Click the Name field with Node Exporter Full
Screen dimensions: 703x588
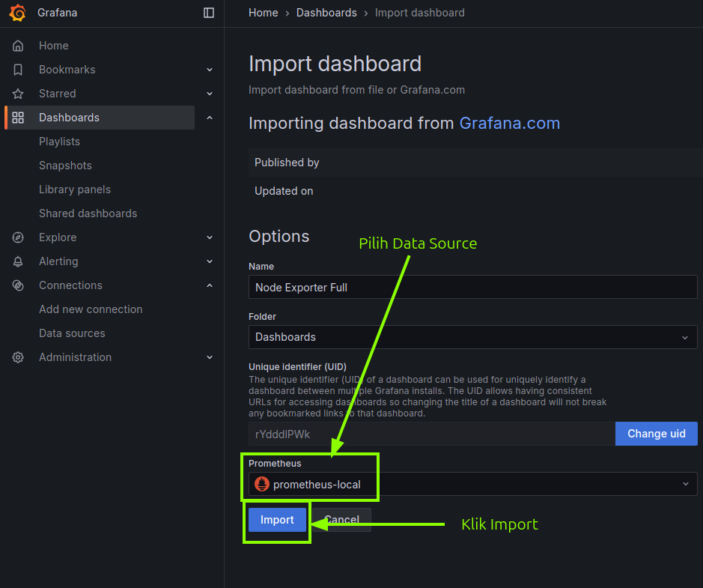pos(472,287)
